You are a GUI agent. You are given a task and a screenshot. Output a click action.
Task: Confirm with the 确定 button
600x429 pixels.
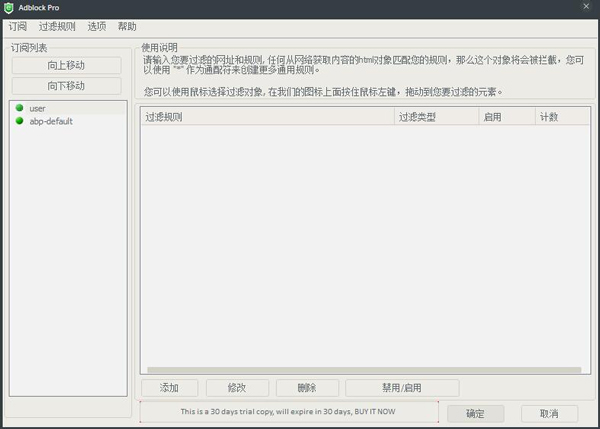click(476, 414)
